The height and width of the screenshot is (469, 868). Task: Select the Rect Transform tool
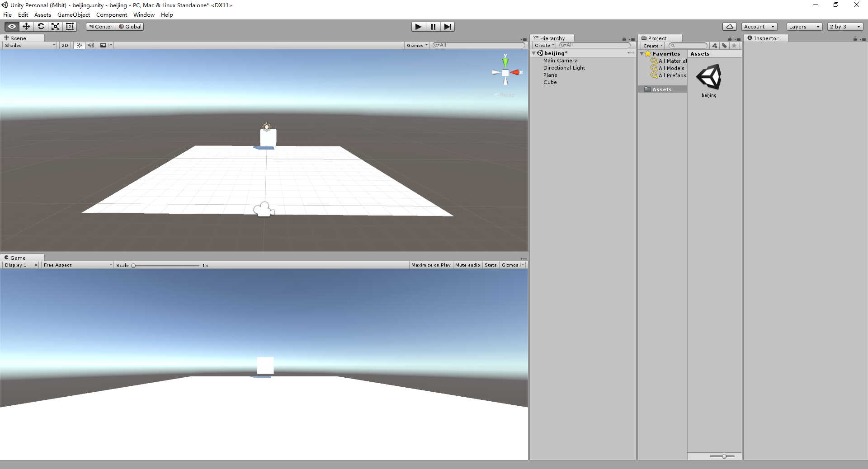(x=70, y=27)
